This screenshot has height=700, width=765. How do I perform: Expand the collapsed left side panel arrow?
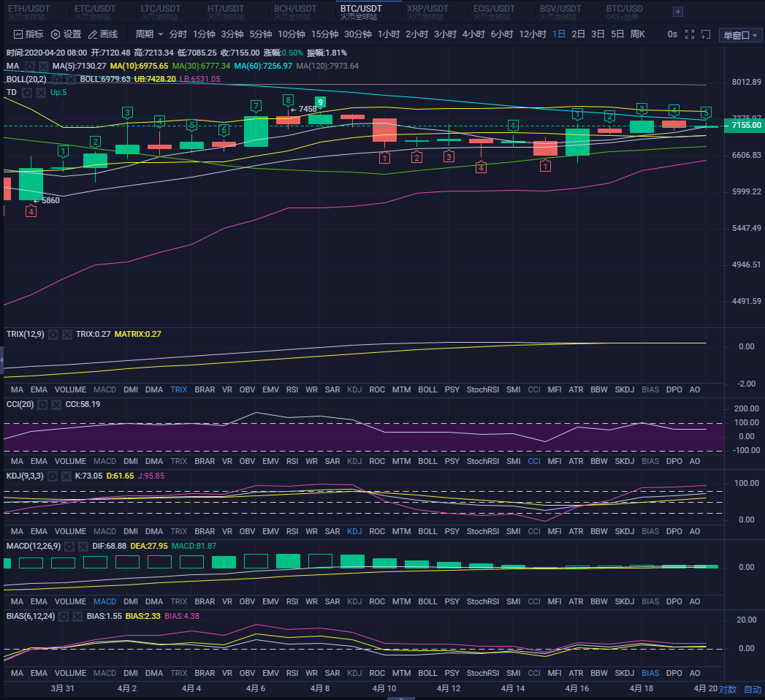pos(2,359)
